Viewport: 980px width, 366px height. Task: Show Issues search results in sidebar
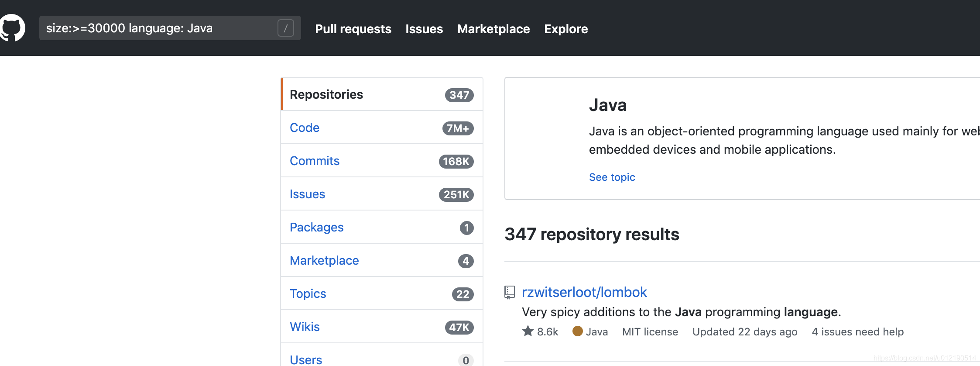[382, 194]
